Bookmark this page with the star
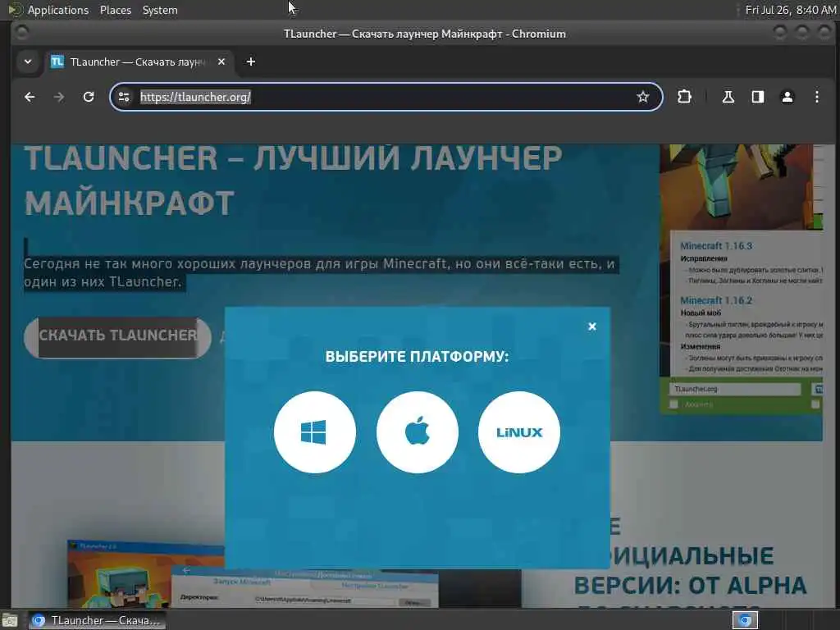The height and width of the screenshot is (630, 840). point(643,97)
